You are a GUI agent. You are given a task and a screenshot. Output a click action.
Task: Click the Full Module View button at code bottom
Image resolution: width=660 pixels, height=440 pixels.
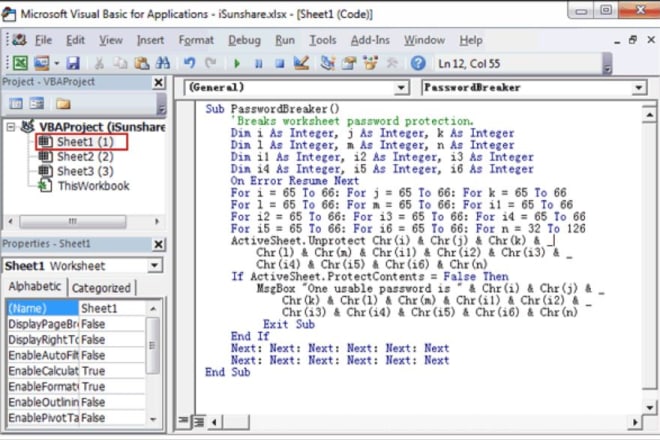click(199, 421)
